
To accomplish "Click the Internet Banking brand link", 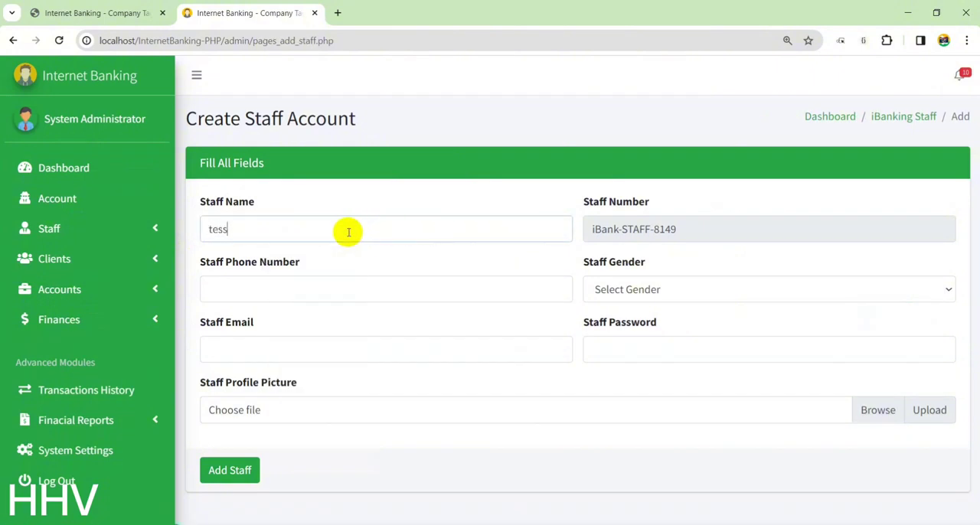I will tap(90, 76).
